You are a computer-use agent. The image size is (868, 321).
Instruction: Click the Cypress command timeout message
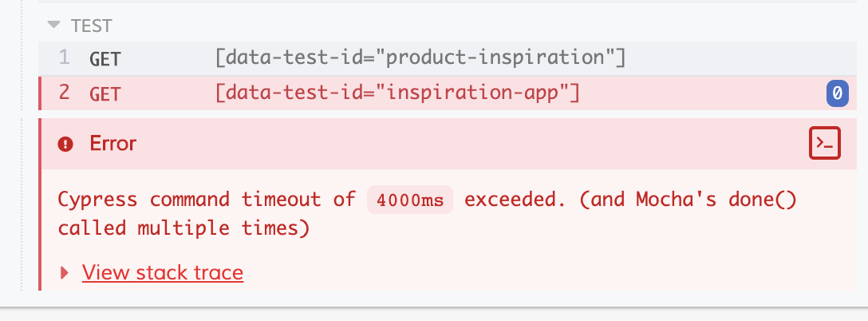pyautogui.click(x=427, y=213)
